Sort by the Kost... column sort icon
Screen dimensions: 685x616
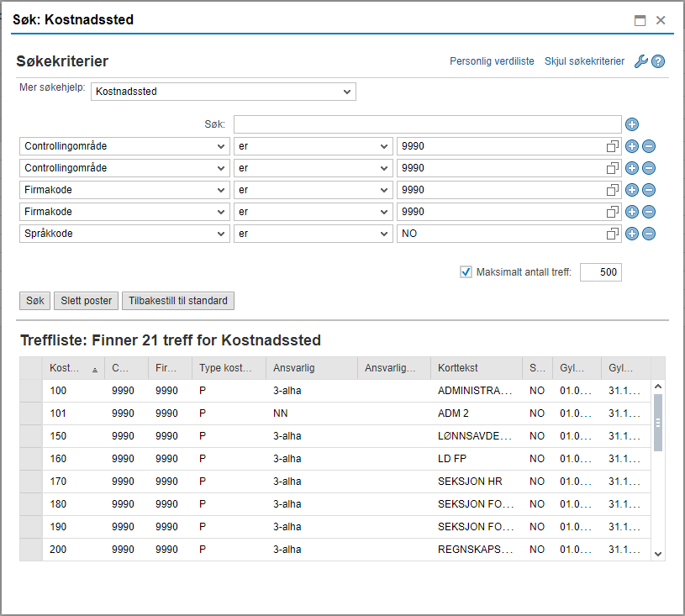pos(95,370)
